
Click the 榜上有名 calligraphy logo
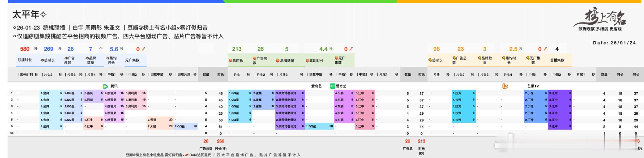600,18
